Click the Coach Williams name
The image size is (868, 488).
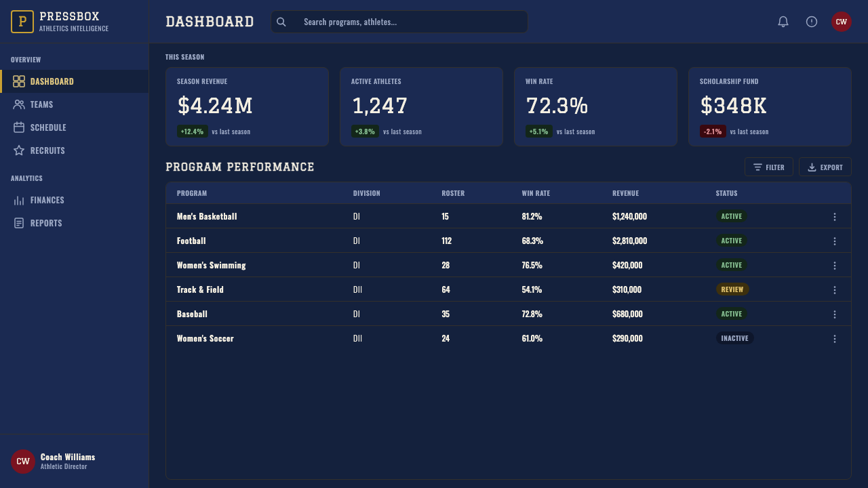coord(68,457)
